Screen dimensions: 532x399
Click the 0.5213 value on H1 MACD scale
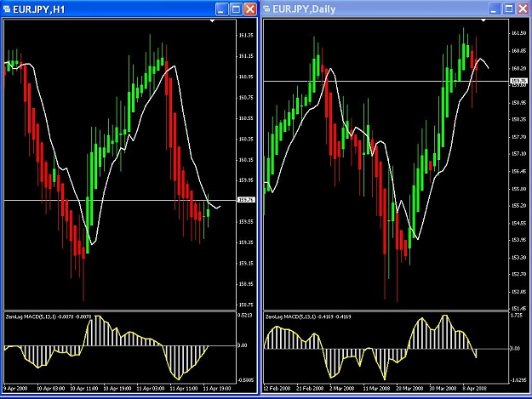coord(245,316)
